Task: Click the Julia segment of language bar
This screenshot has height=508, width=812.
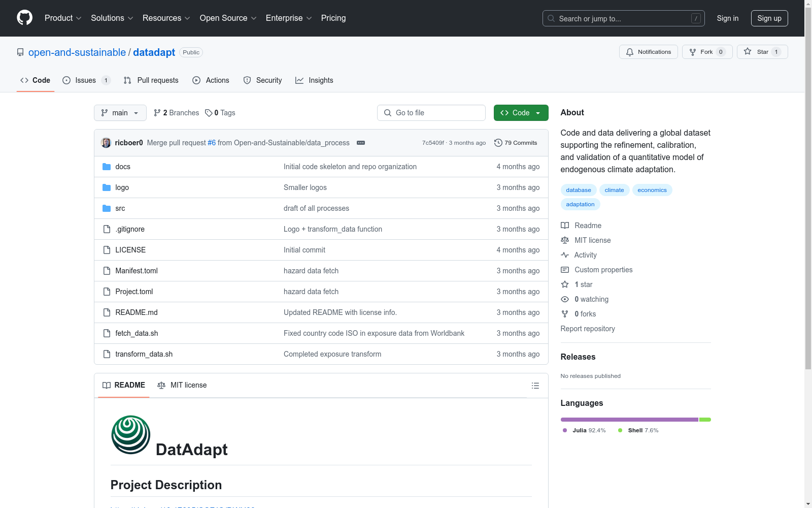Action: pyautogui.click(x=629, y=420)
